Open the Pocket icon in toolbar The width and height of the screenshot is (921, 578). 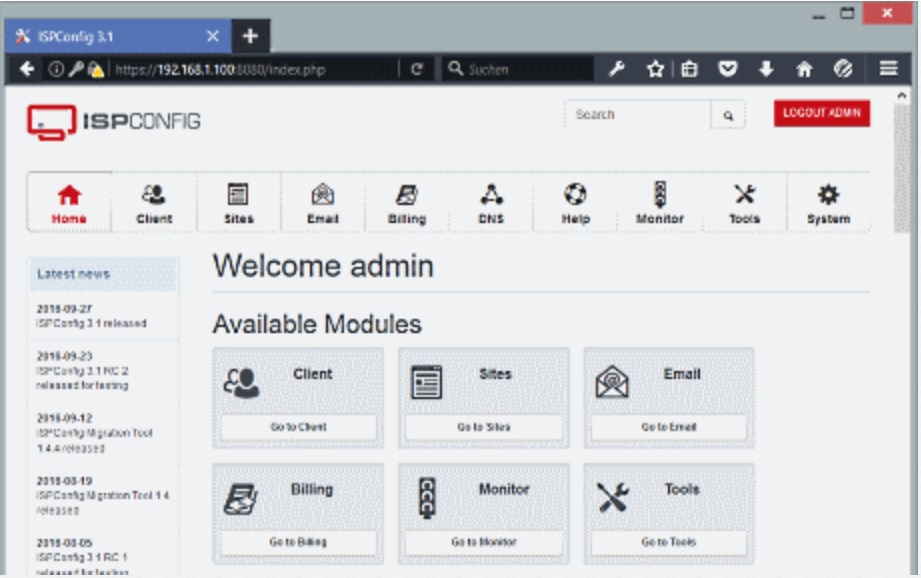tap(728, 69)
